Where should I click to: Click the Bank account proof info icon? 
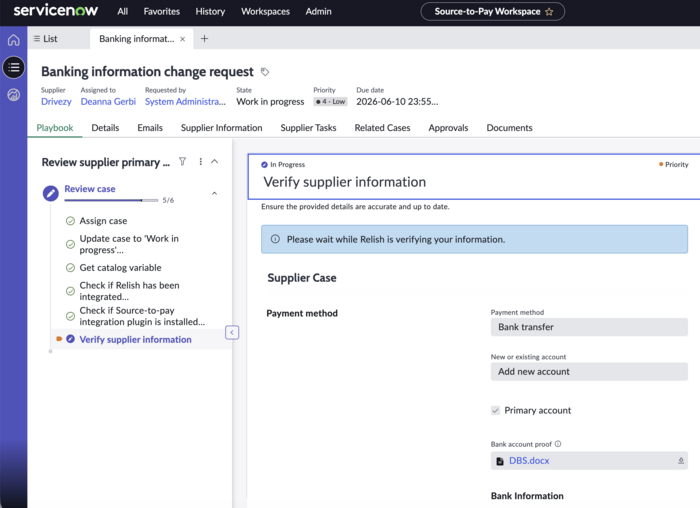pyautogui.click(x=558, y=444)
